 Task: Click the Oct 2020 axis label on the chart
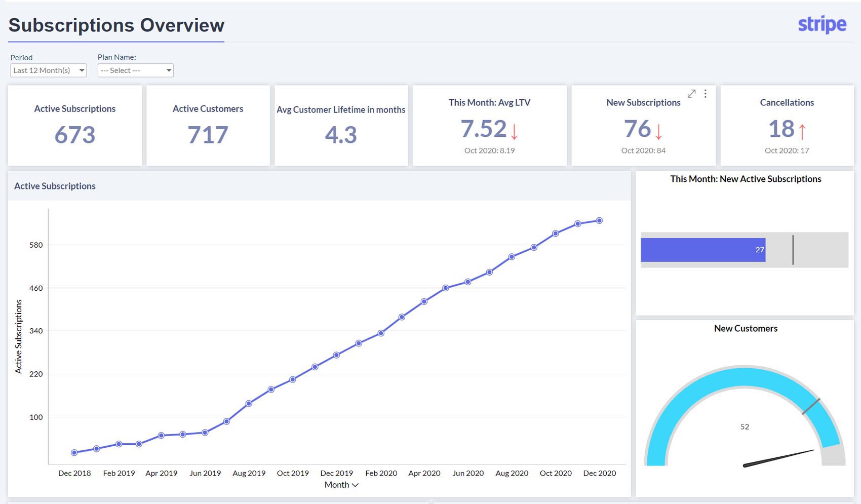[x=556, y=473]
